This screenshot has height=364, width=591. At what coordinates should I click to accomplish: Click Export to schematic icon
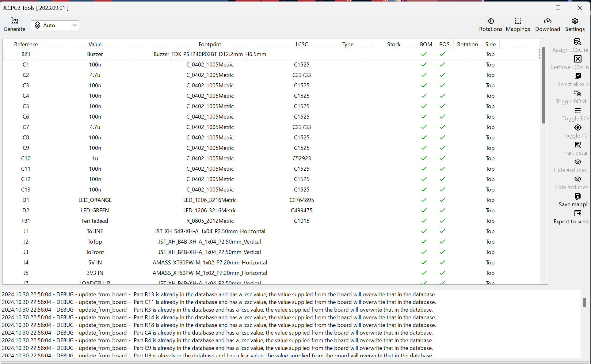[578, 214]
